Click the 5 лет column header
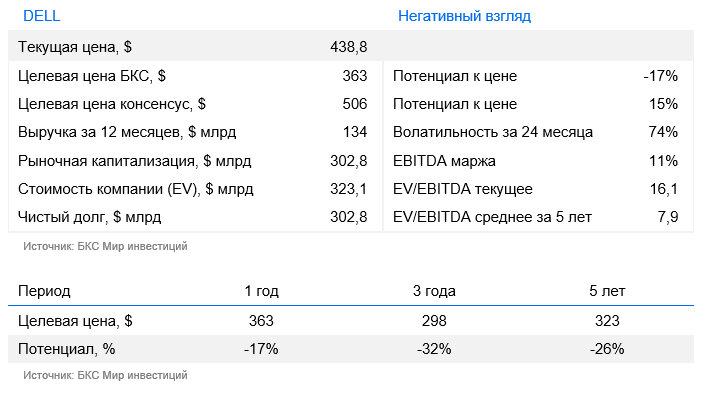The width and height of the screenshot is (705, 394). coord(607,291)
